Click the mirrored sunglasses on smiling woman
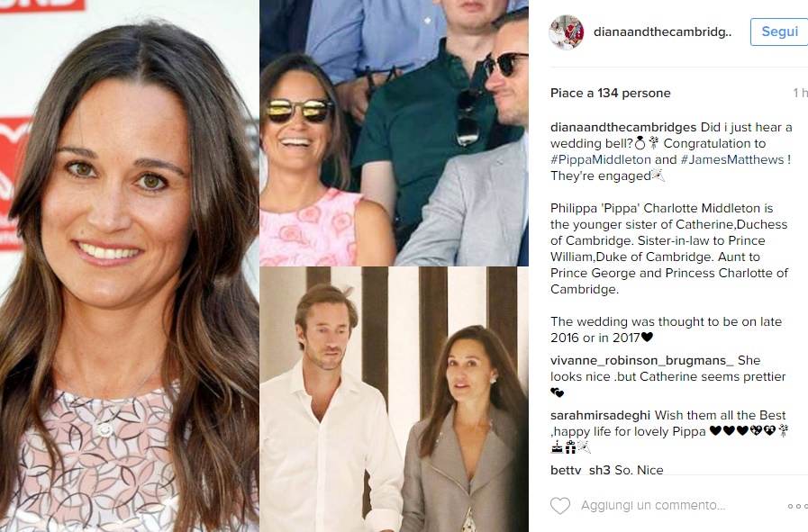808x532 pixels. 301,111
